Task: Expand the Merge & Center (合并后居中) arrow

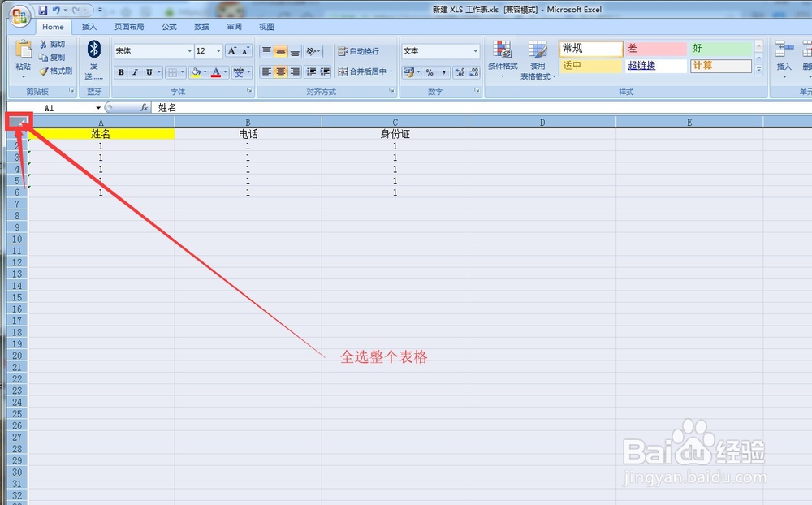Action: pos(391,71)
